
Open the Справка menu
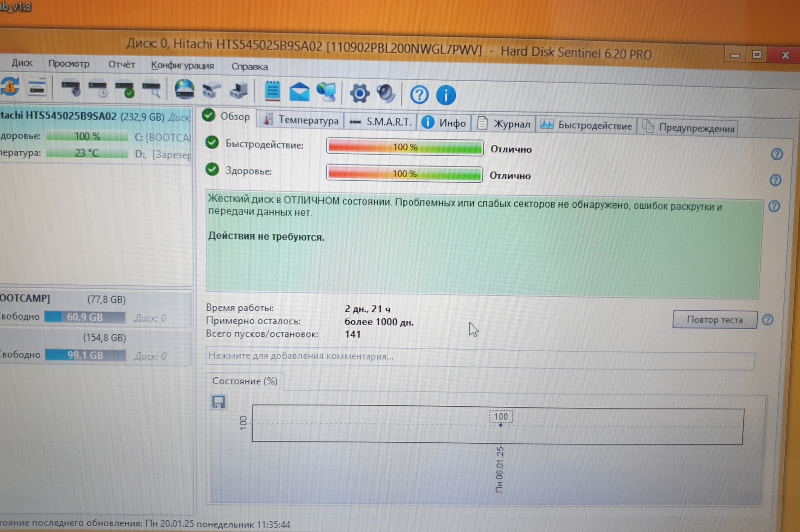[250, 66]
